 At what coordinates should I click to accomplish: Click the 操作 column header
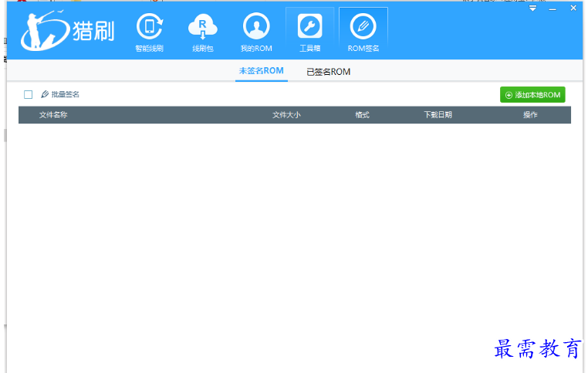click(530, 115)
